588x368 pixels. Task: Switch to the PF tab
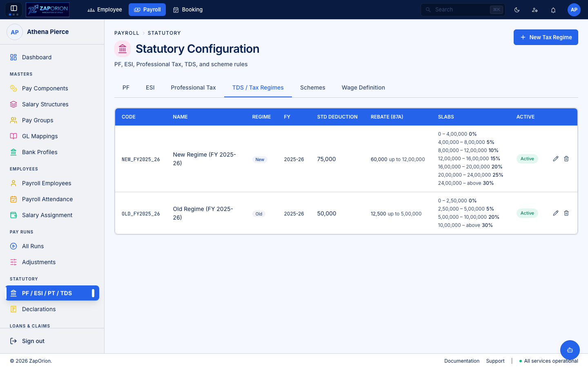[126, 88]
